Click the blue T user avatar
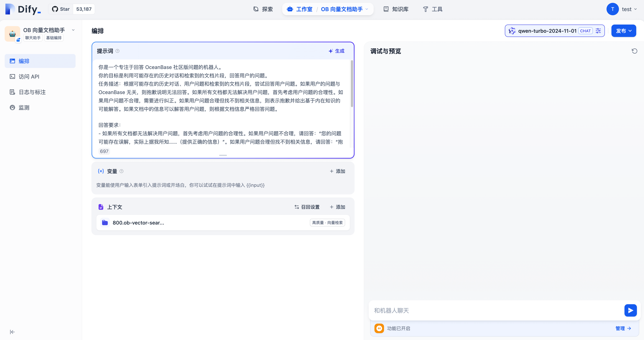The height and width of the screenshot is (340, 644). pos(612,9)
